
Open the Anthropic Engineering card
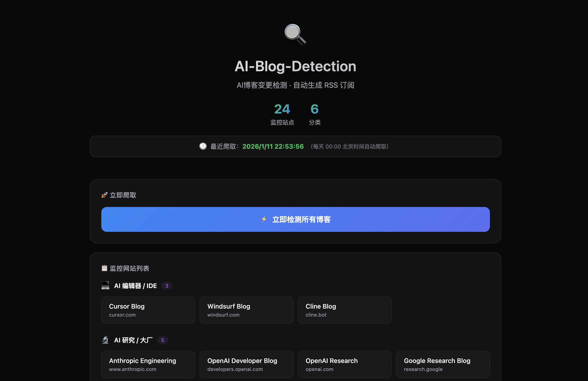click(148, 364)
